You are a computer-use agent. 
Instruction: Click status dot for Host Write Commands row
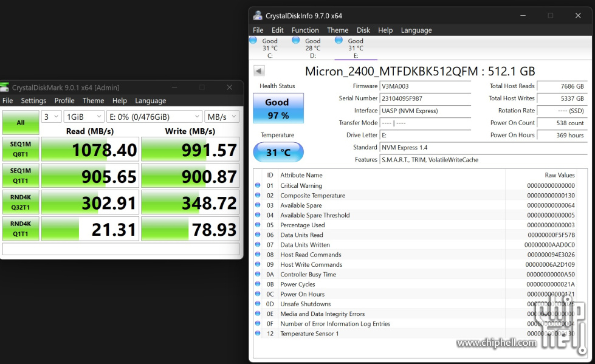[x=258, y=264]
